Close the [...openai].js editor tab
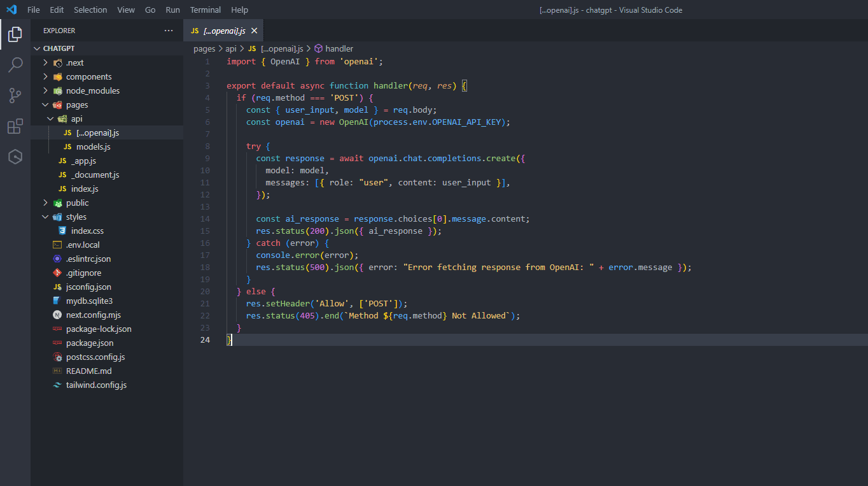The height and width of the screenshot is (486, 868). [x=255, y=31]
